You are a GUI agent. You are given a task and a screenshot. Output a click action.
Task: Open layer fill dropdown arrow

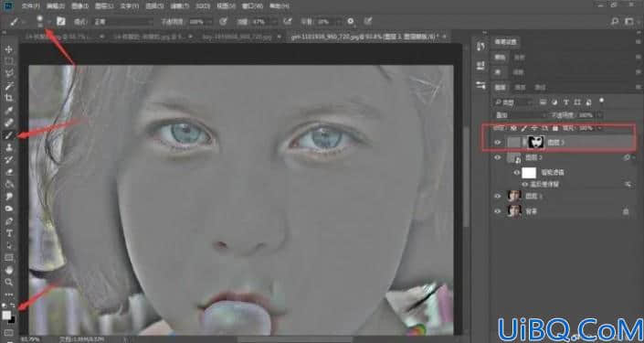[599, 129]
